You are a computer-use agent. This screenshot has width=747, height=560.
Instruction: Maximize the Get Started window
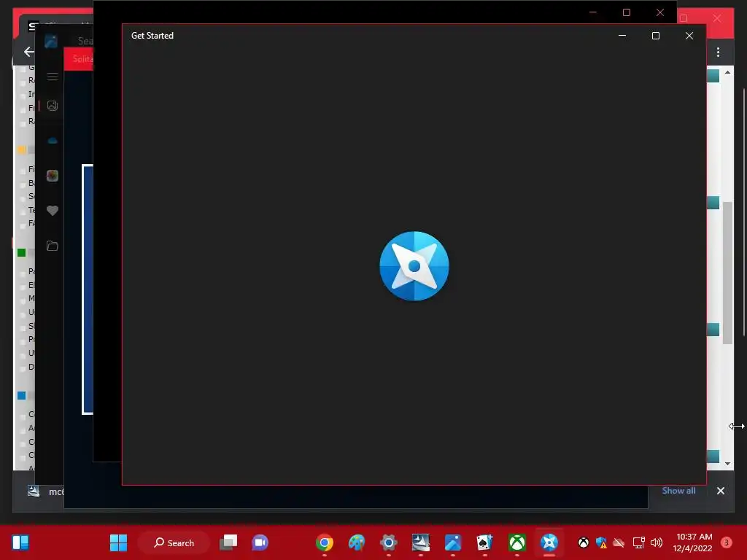coord(656,36)
